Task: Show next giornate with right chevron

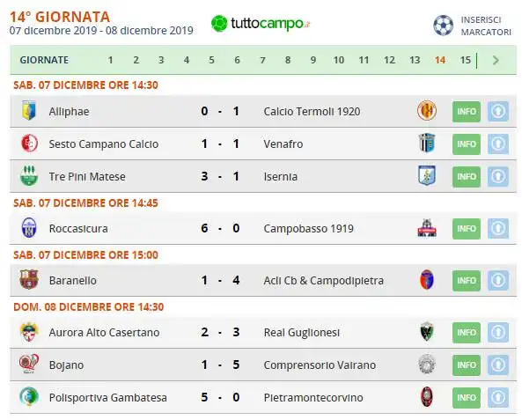Action: [496, 60]
